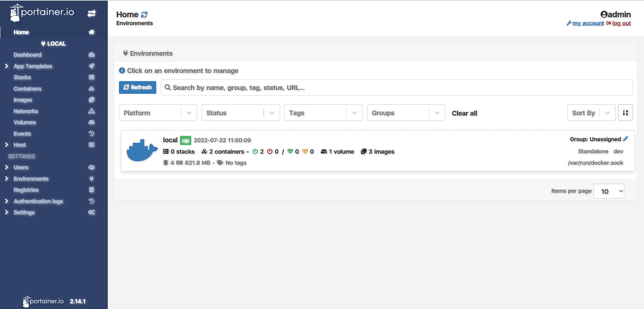Expand the Settings menu chevron
This screenshot has width=644, height=309.
tap(7, 212)
